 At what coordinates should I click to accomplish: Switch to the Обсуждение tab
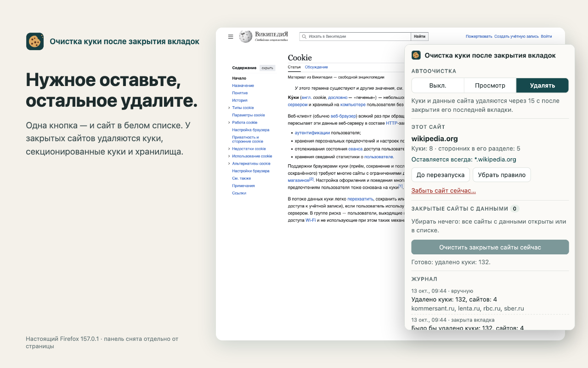click(x=317, y=67)
